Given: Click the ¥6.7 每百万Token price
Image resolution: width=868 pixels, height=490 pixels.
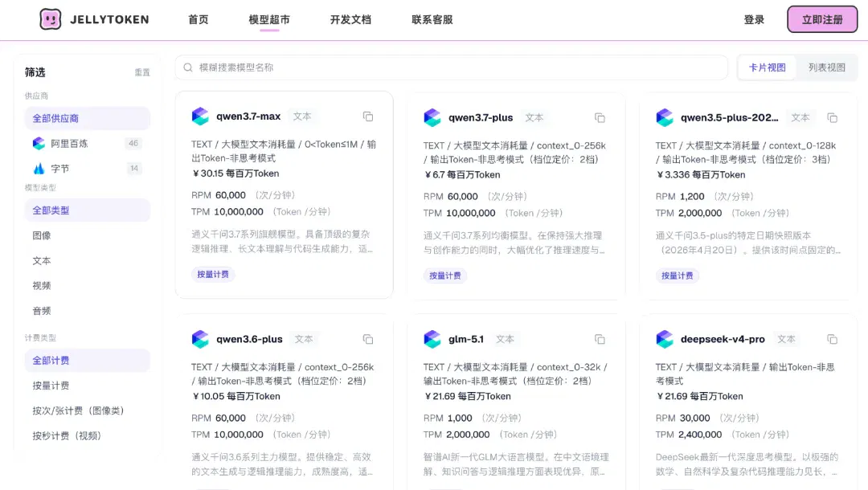Looking at the screenshot, I should [462, 175].
